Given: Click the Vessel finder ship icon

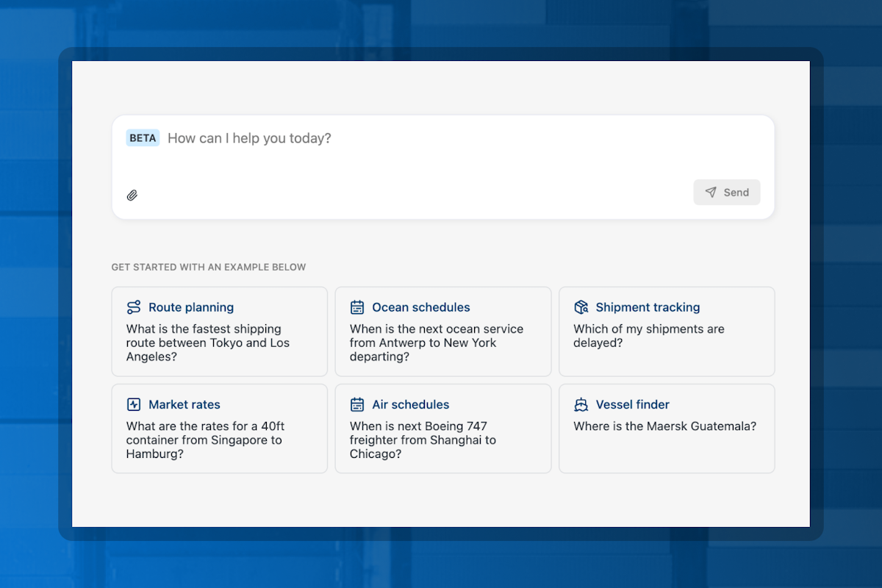Looking at the screenshot, I should point(581,404).
